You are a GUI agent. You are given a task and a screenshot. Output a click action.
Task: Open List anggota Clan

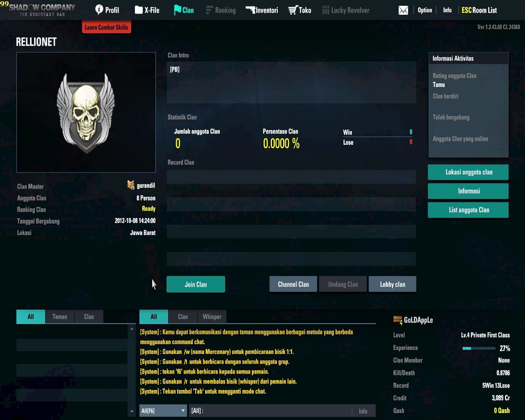[x=468, y=210]
